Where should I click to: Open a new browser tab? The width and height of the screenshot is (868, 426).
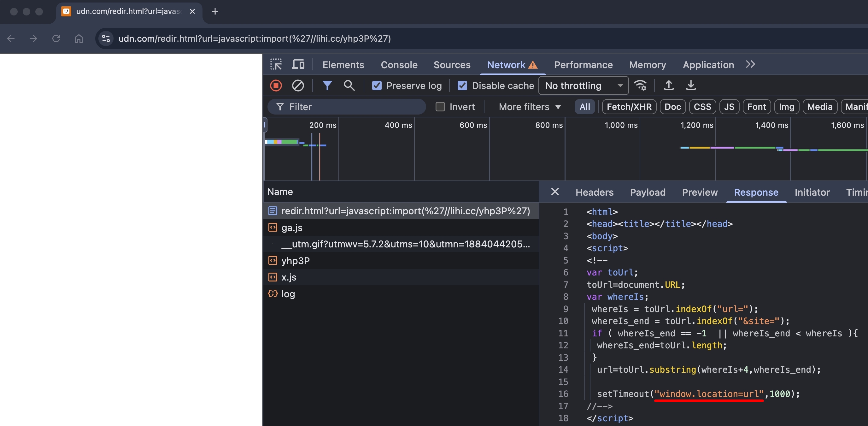click(215, 11)
